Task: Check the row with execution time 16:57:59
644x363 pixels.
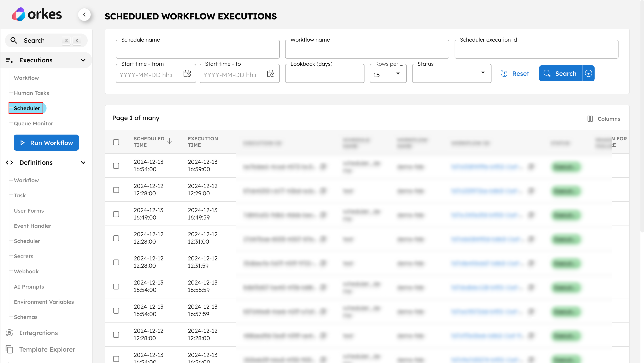Action: [116, 310]
